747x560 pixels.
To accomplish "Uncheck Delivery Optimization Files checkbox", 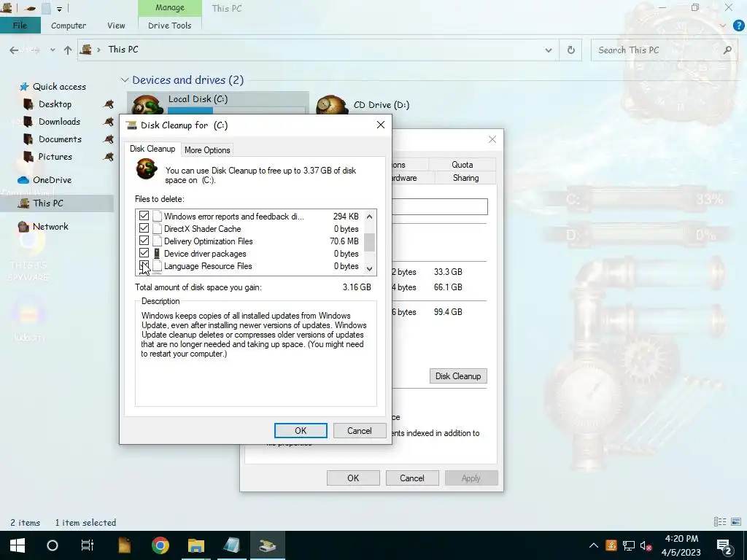I will (x=144, y=241).
